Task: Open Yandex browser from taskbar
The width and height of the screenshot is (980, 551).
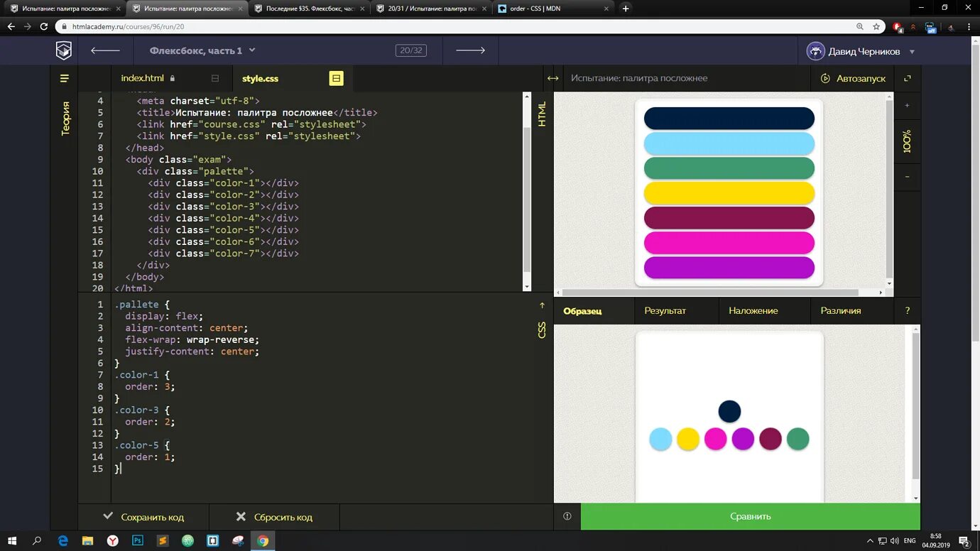Action: [113, 540]
